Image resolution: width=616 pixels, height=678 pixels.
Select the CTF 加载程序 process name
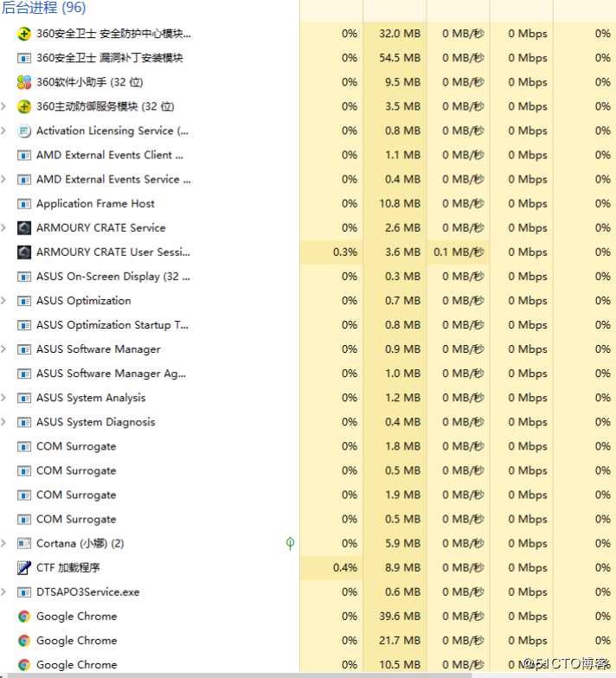[67, 567]
